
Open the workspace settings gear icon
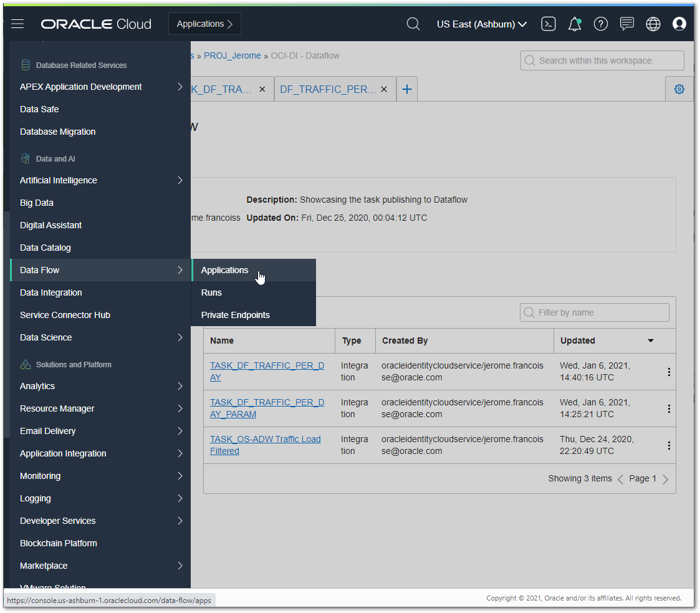click(679, 89)
